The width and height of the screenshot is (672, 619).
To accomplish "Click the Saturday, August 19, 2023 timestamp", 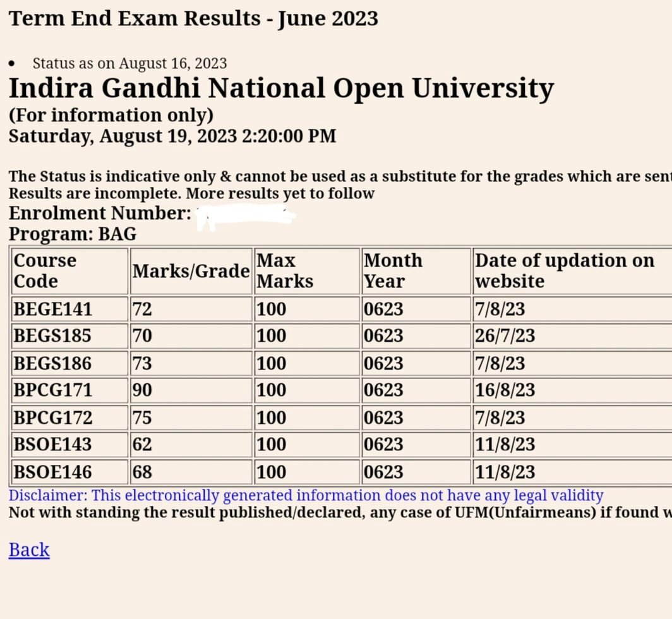I will pyautogui.click(x=172, y=136).
